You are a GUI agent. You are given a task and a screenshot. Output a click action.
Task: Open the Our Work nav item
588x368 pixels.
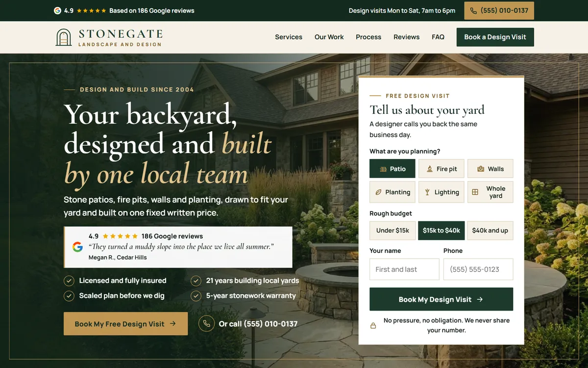coord(329,37)
